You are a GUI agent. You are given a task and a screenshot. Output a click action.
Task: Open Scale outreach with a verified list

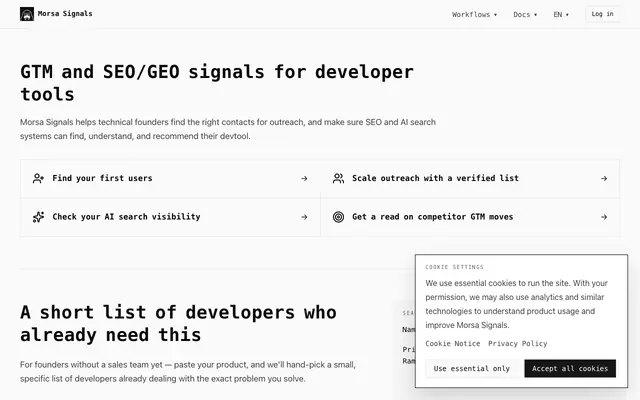[x=470, y=178]
